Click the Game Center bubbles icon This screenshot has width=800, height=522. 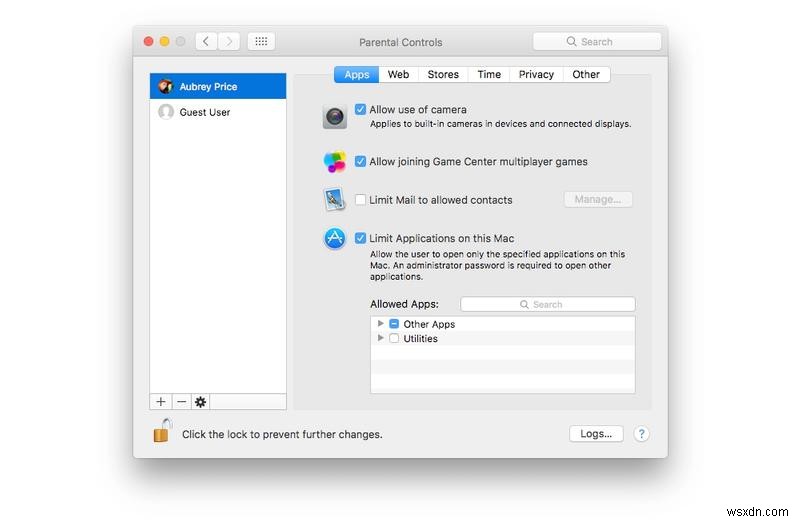click(335, 162)
